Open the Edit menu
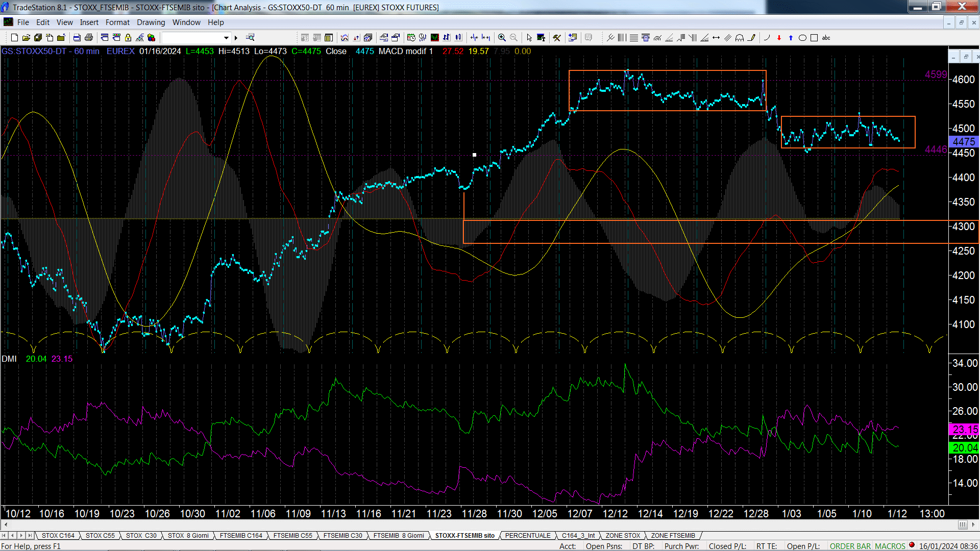Image resolution: width=980 pixels, height=551 pixels. (43, 22)
